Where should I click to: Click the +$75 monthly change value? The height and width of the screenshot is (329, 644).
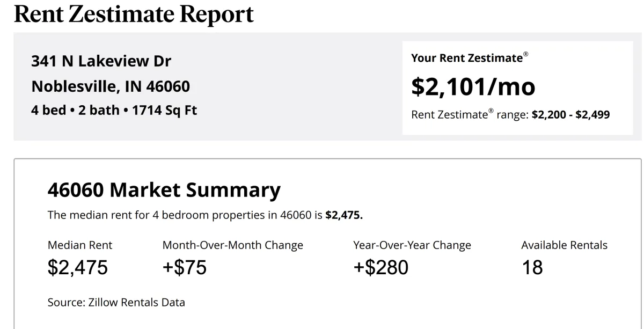(x=185, y=267)
